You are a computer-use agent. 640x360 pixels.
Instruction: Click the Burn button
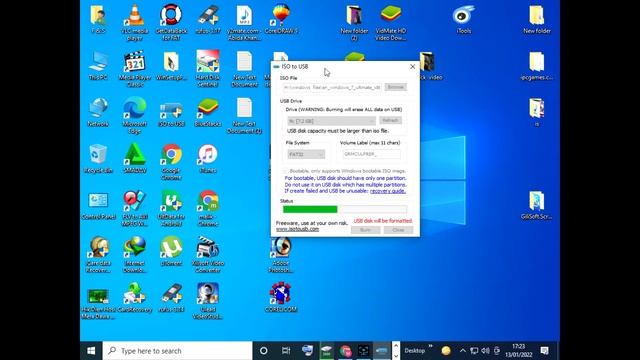(365, 230)
